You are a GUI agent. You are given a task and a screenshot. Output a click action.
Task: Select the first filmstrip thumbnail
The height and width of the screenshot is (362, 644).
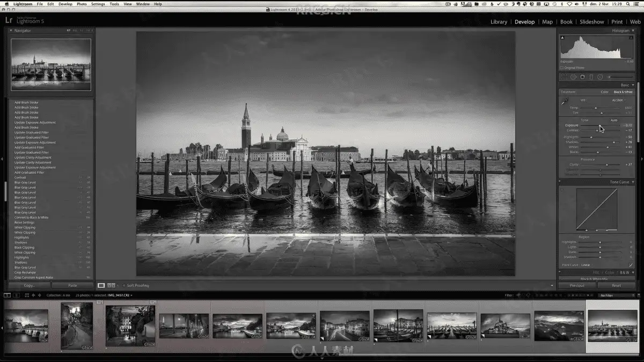pyautogui.click(x=26, y=326)
